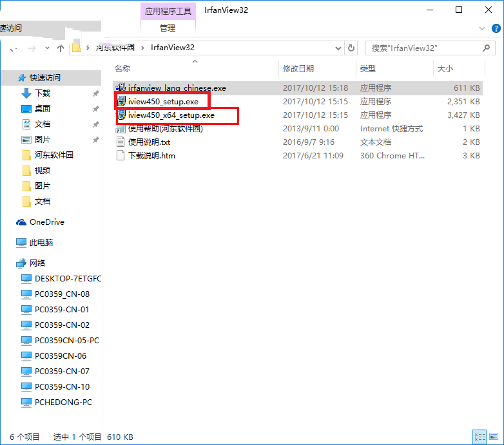Image resolution: width=504 pixels, height=445 pixels.
Task: Open Explorer help question mark icon
Action: pos(496,28)
